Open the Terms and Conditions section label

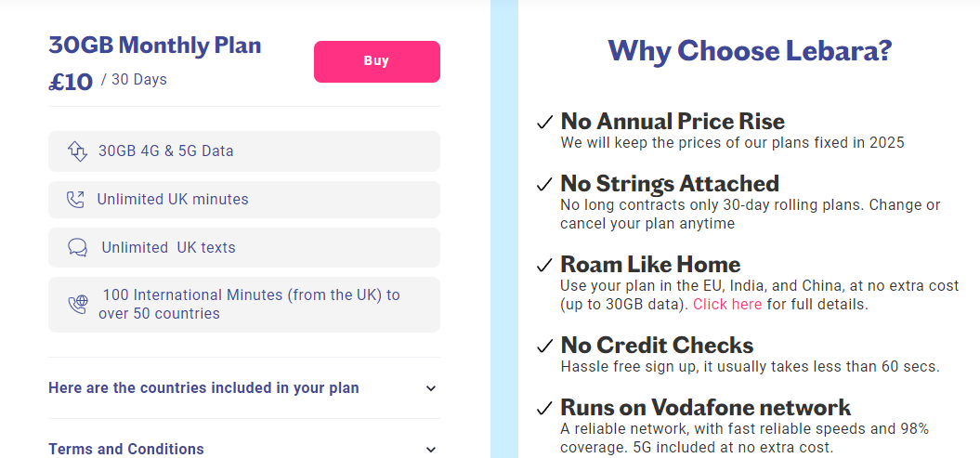[x=126, y=450]
